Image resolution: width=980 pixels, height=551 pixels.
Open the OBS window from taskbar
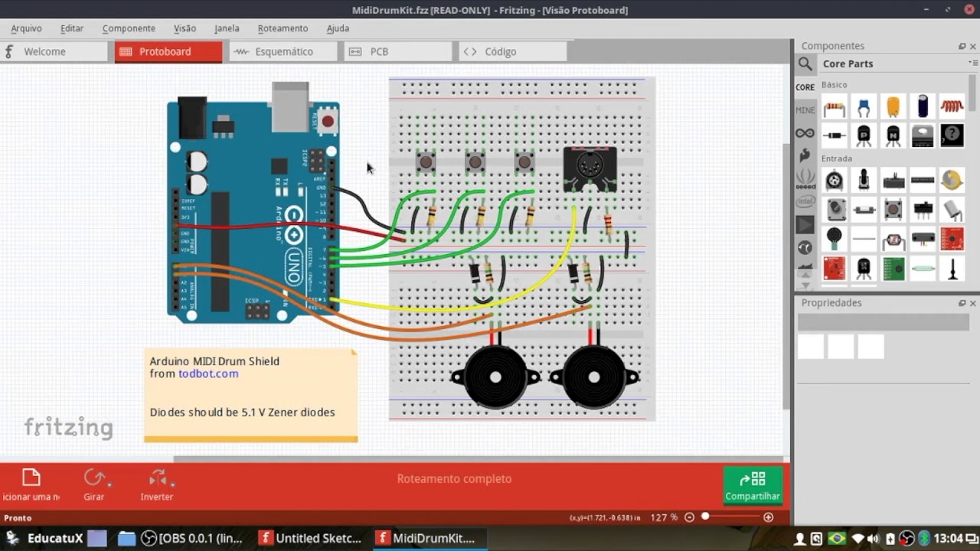click(193, 538)
